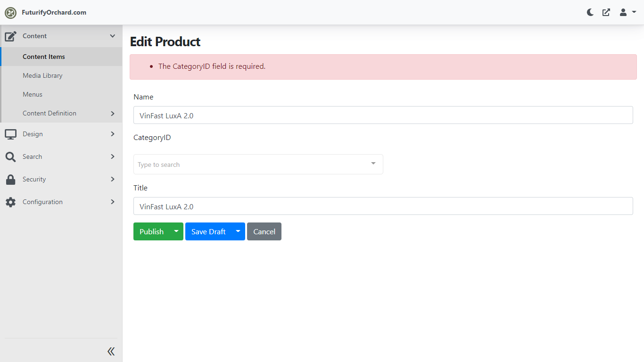The image size is (644, 362).
Task: Click the Edit Product heading
Action: point(165,41)
